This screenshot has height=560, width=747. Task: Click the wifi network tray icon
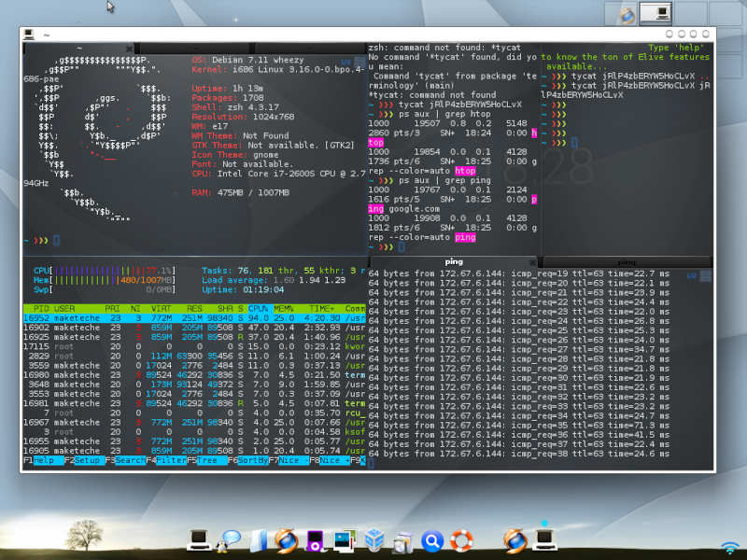coord(729,547)
